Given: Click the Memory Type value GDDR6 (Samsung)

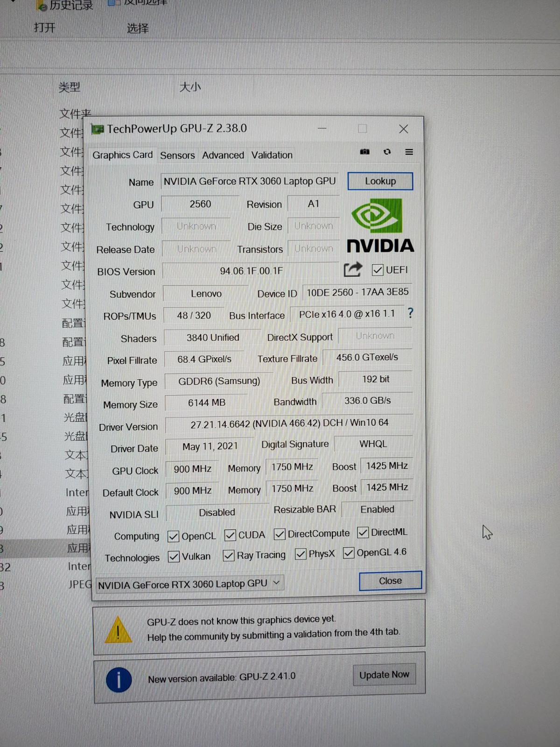Looking at the screenshot, I should (219, 381).
